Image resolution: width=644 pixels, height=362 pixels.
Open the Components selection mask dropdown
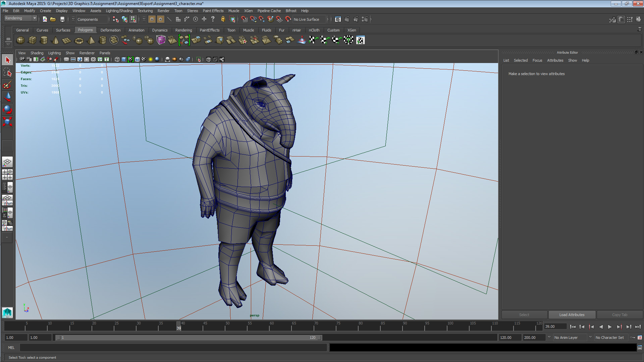91,19
